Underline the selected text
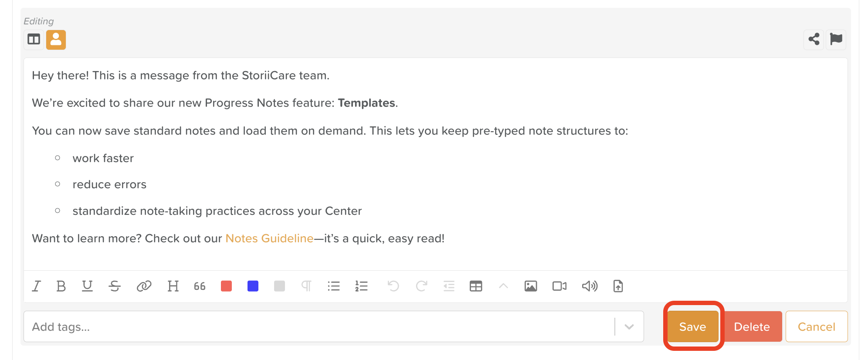The height and width of the screenshot is (360, 868). pyautogui.click(x=87, y=286)
